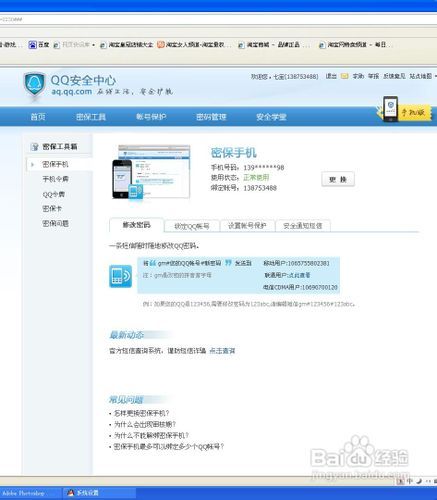The image size is (437, 500).
Task: Click the mail envelope icon in header
Action: click(x=344, y=76)
